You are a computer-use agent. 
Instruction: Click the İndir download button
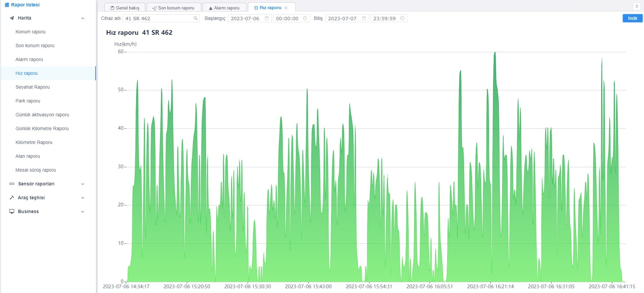pyautogui.click(x=633, y=18)
